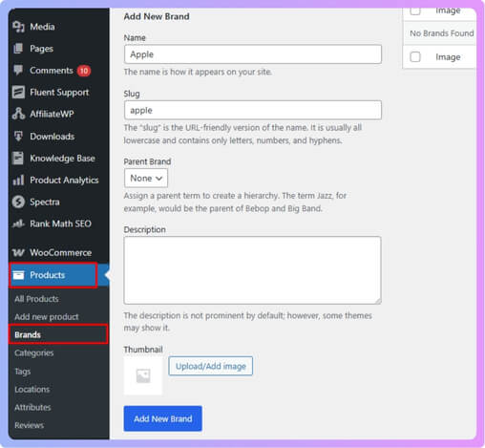Open Categories submenu item
The height and width of the screenshot is (448, 485).
[34, 353]
